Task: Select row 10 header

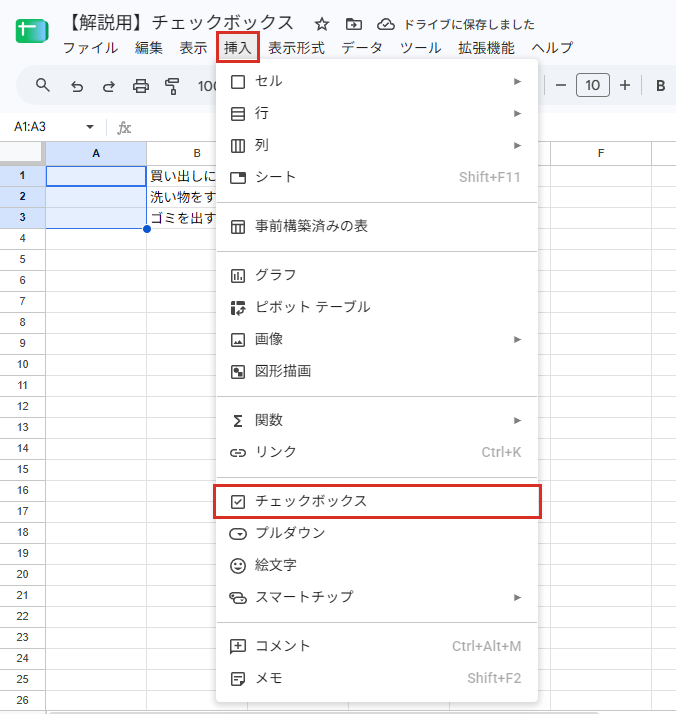Action: (22, 364)
